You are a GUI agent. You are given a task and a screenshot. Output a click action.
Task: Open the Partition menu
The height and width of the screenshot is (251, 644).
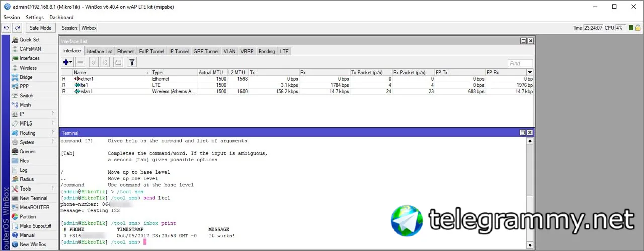pyautogui.click(x=28, y=217)
